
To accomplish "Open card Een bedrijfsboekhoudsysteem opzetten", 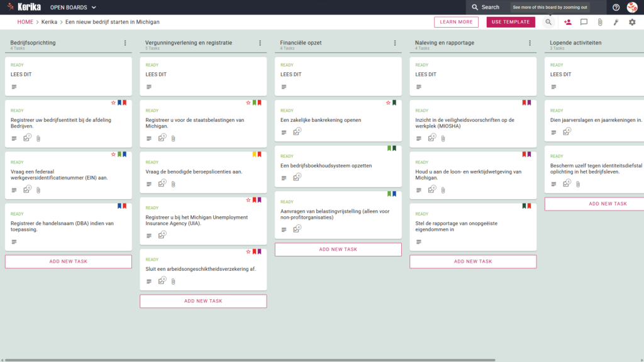I will (x=338, y=166).
